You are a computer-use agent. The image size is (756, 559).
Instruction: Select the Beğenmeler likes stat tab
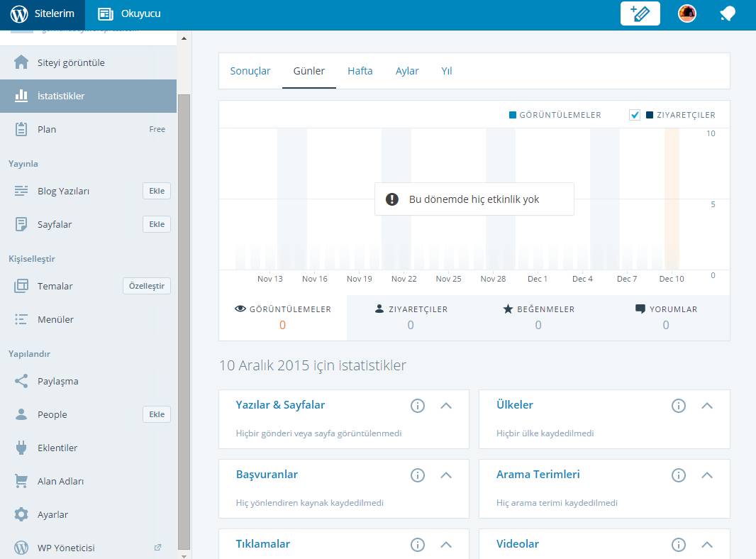click(x=538, y=317)
